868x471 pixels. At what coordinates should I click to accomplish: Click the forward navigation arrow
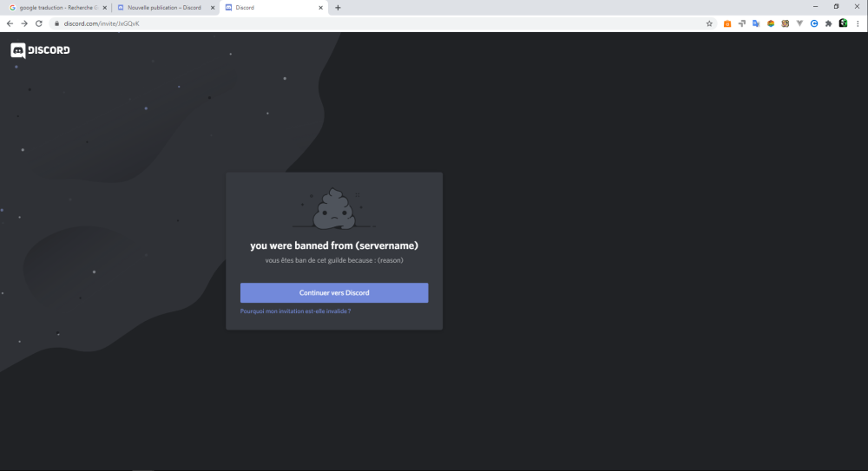point(24,23)
